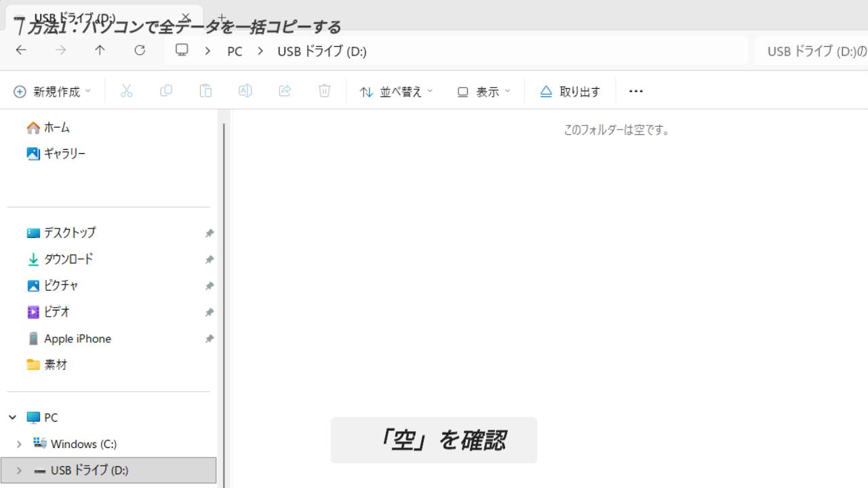Click the Rename icon in toolbar

click(x=245, y=91)
